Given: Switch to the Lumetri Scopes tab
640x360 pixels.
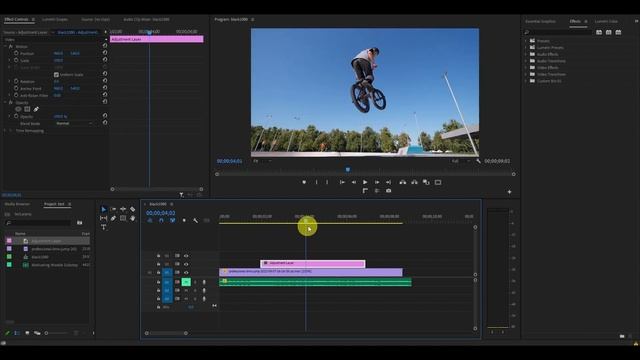Looking at the screenshot, I should pos(55,19).
